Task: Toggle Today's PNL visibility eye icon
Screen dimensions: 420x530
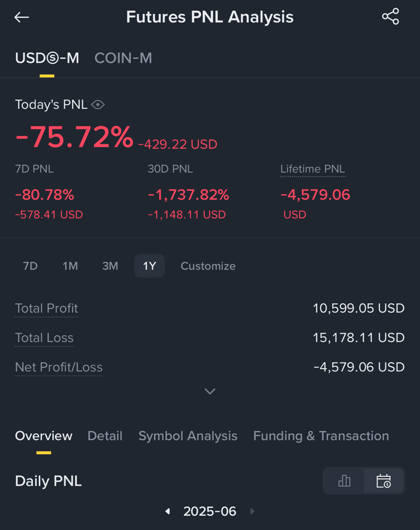Action: 98,105
